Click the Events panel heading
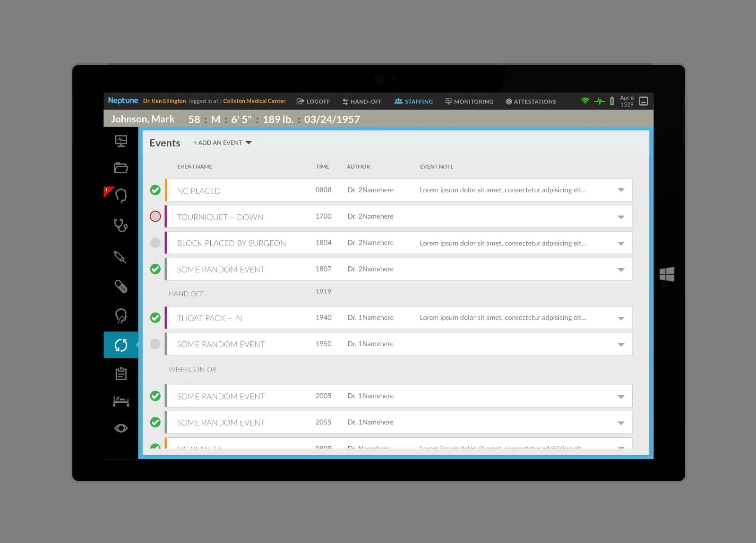Viewport: 756px width, 543px height. pos(165,143)
